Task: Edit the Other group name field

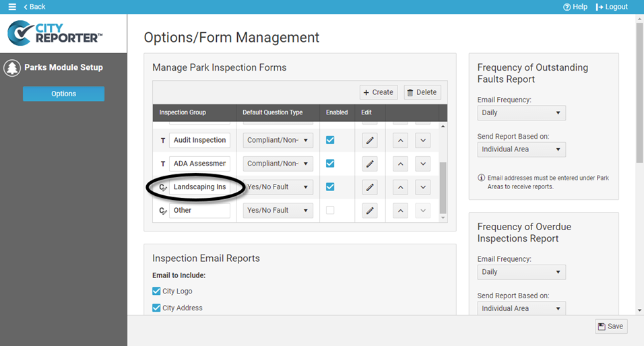Action: coord(199,210)
